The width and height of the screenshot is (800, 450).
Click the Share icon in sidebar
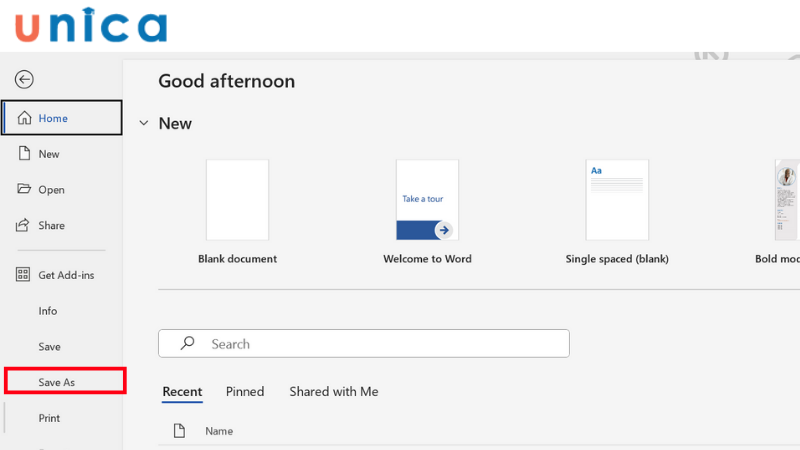[24, 226]
